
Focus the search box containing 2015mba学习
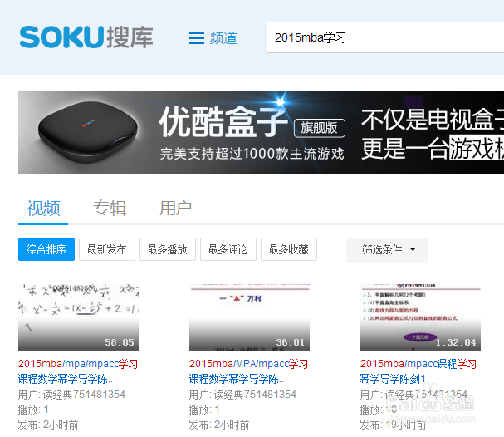385,37
